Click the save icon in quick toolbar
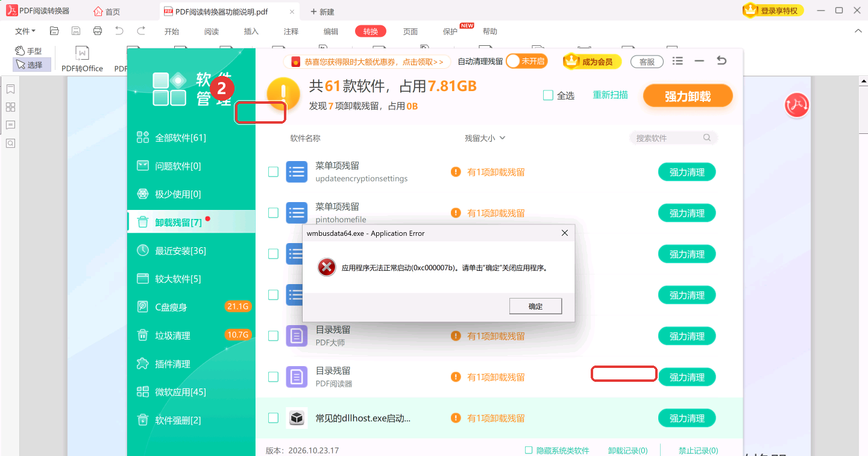868x456 pixels. (x=76, y=31)
